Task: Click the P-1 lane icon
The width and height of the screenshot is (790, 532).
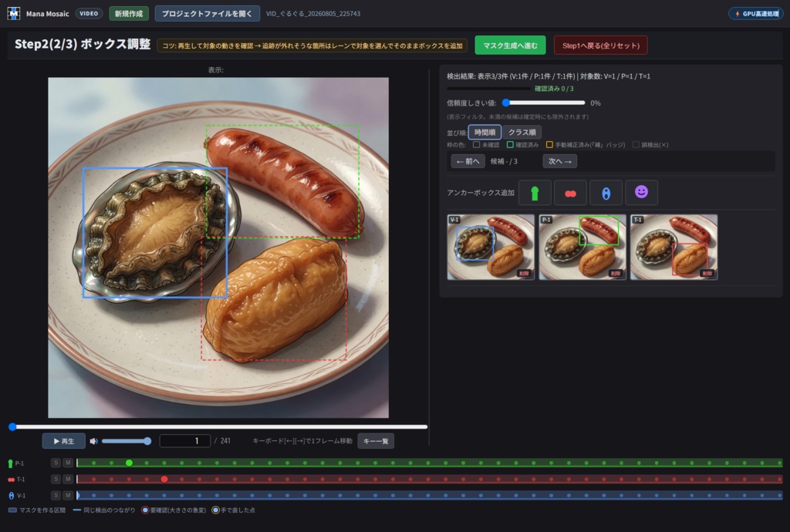Action: (11, 463)
